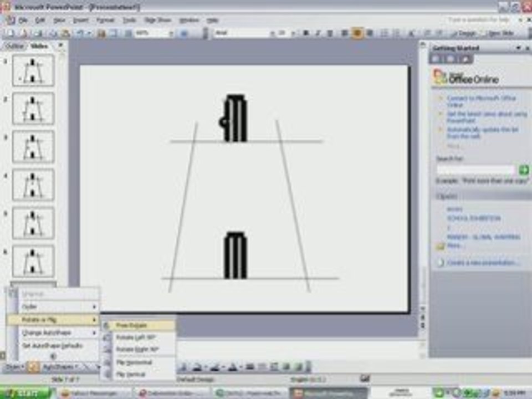Select slide 2 thumbnail
The image size is (532, 399).
(x=33, y=109)
